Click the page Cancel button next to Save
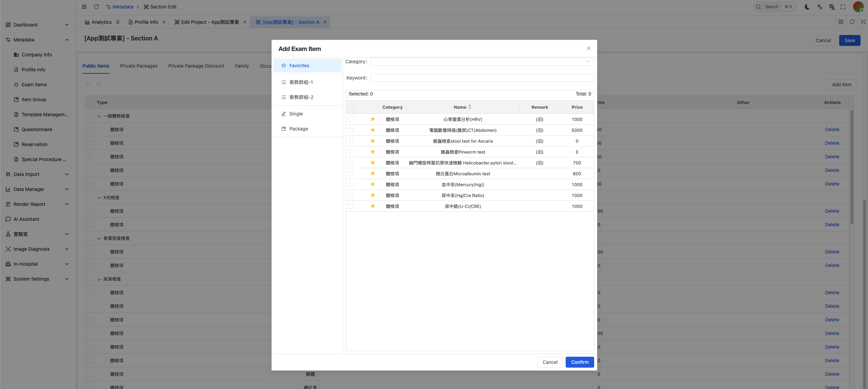The height and width of the screenshot is (389, 868). [x=823, y=40]
